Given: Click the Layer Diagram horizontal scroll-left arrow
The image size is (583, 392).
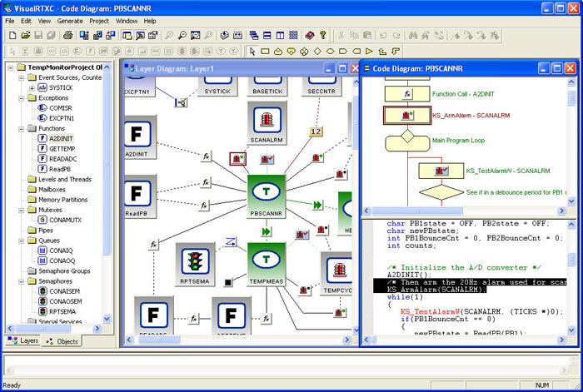Looking at the screenshot, I should point(129,340).
